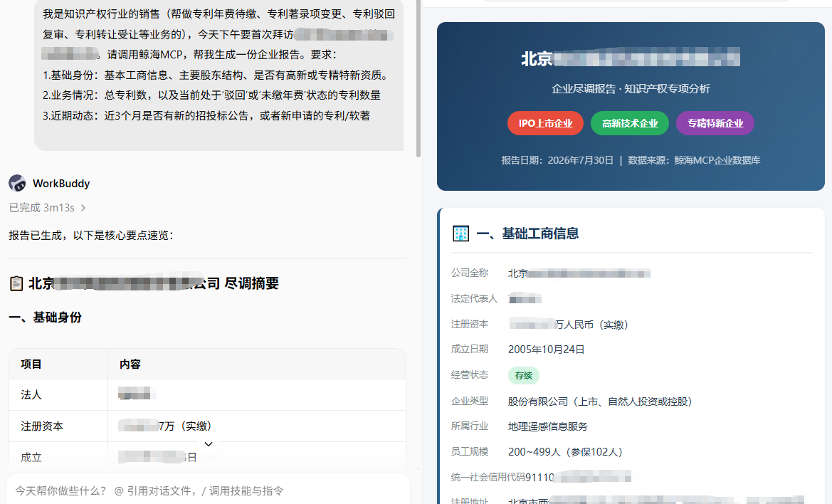Expand the 已完成 3m13s details chevron

point(83,208)
